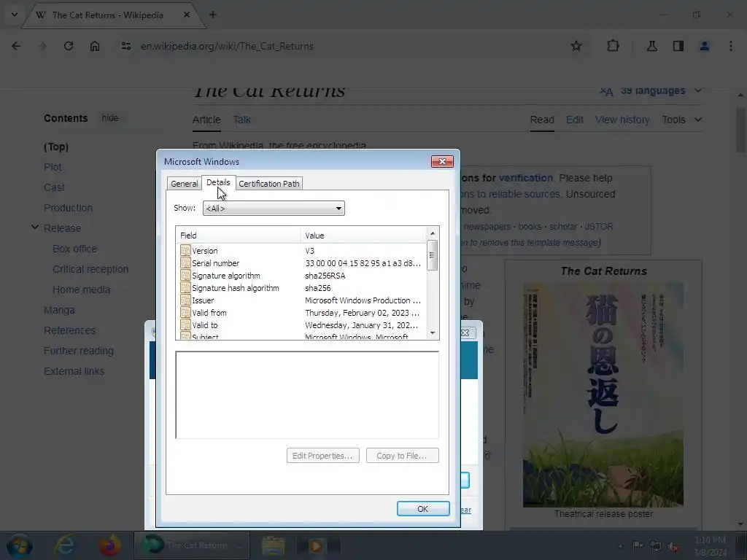Confirm the certificate dialog with OK
747x560 pixels.
[x=423, y=508]
